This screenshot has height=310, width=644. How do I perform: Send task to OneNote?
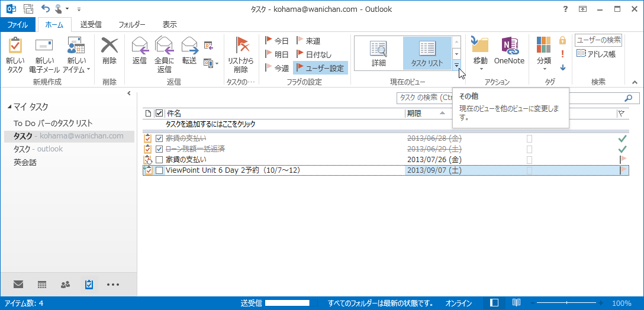coord(509,51)
